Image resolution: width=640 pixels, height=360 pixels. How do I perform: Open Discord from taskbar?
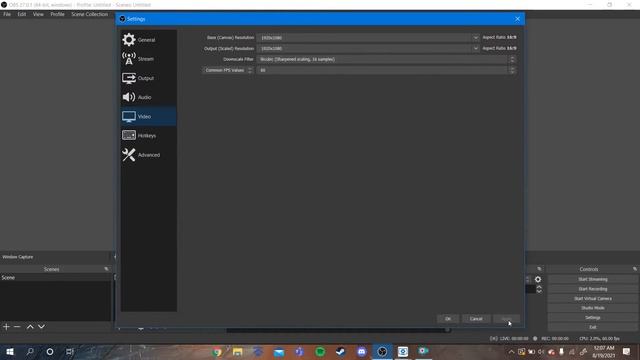[362, 351]
